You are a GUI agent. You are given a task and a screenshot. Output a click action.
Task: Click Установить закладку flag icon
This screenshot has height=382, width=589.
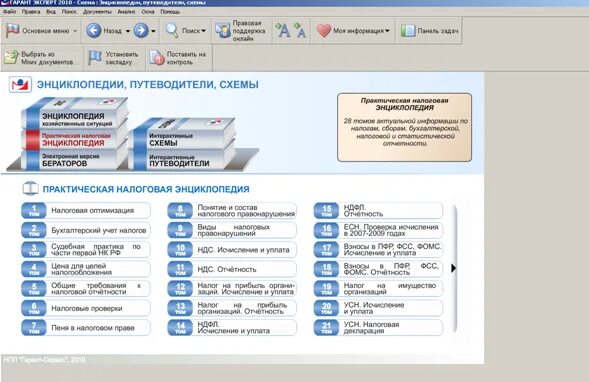[95, 57]
